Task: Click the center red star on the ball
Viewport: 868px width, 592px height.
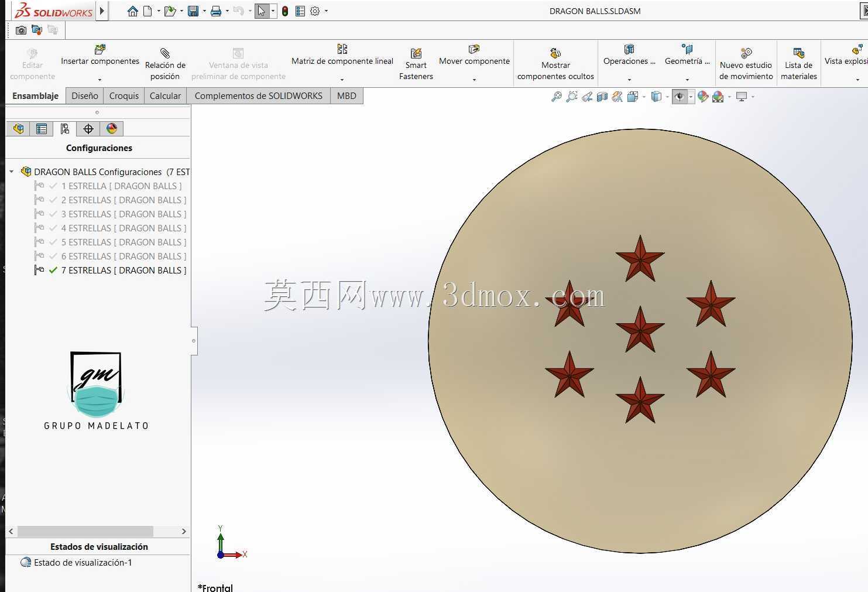Action: [640, 329]
